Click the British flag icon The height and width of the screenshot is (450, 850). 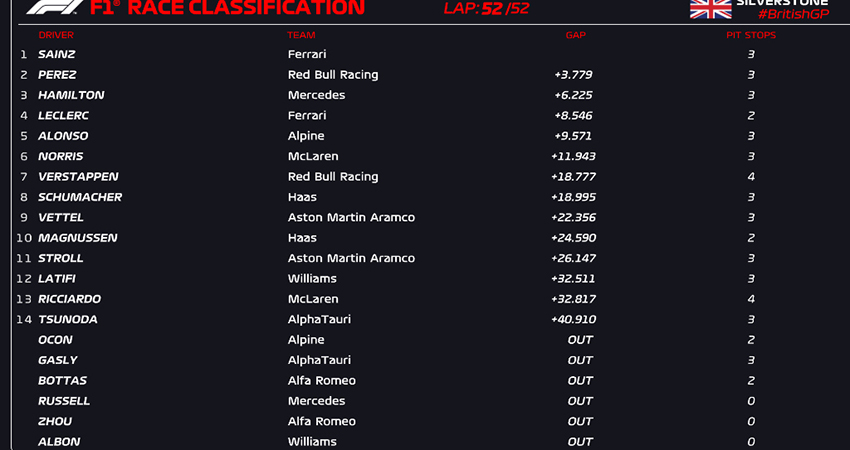point(710,9)
